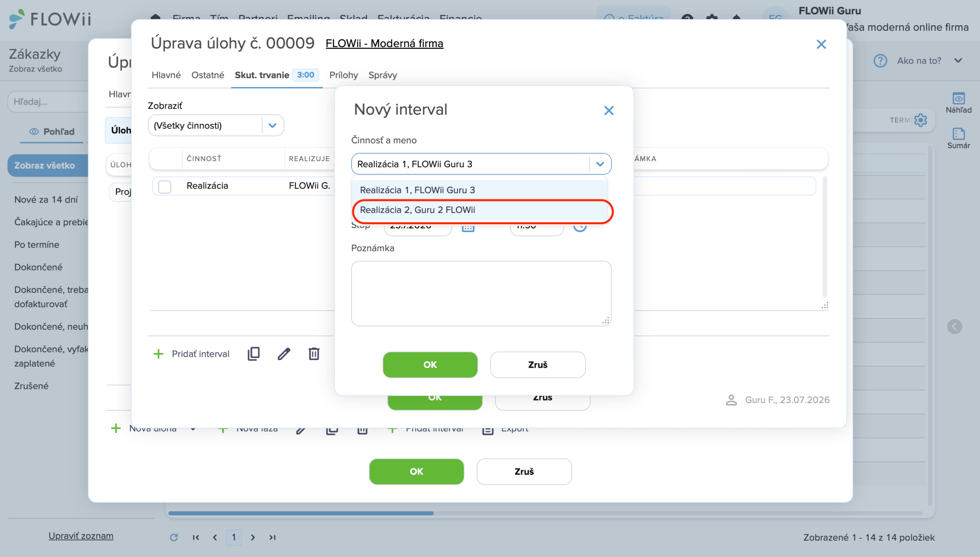Expand the Činnosť a meno dropdown arrow
The width and height of the screenshot is (980, 557).
click(600, 164)
